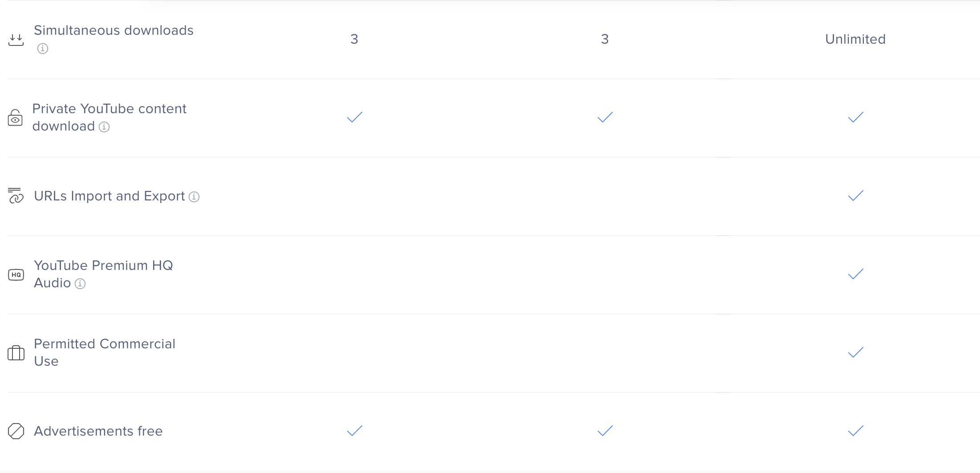Click the Permitted Commercial Use label
Screen dimensions: 980x473
click(105, 352)
